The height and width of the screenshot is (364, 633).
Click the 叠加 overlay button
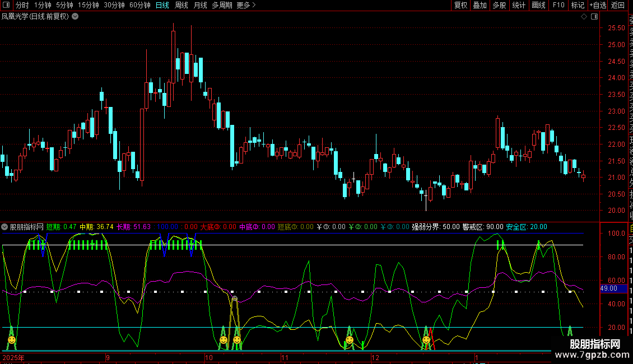[480, 6]
